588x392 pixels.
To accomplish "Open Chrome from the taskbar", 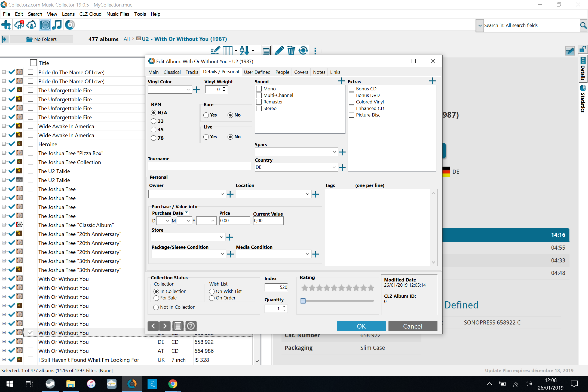I will coord(173,384).
